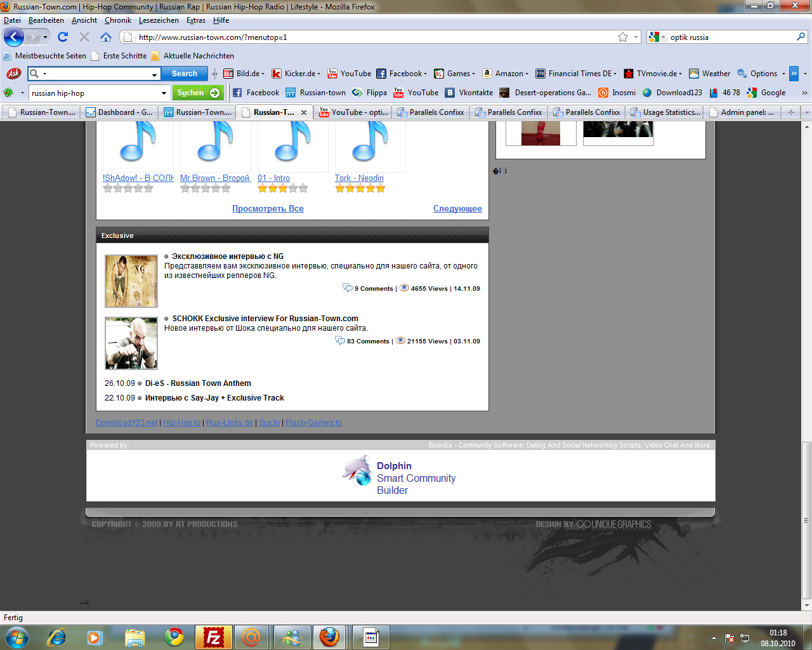Screen dimensions: 812x650
Task: Click the URL address field
Action: [x=374, y=37]
